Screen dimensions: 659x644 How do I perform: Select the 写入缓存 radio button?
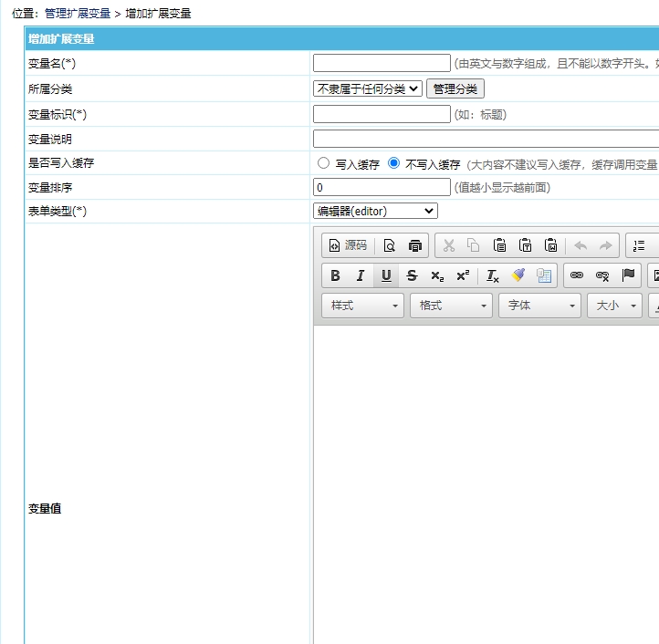323,163
